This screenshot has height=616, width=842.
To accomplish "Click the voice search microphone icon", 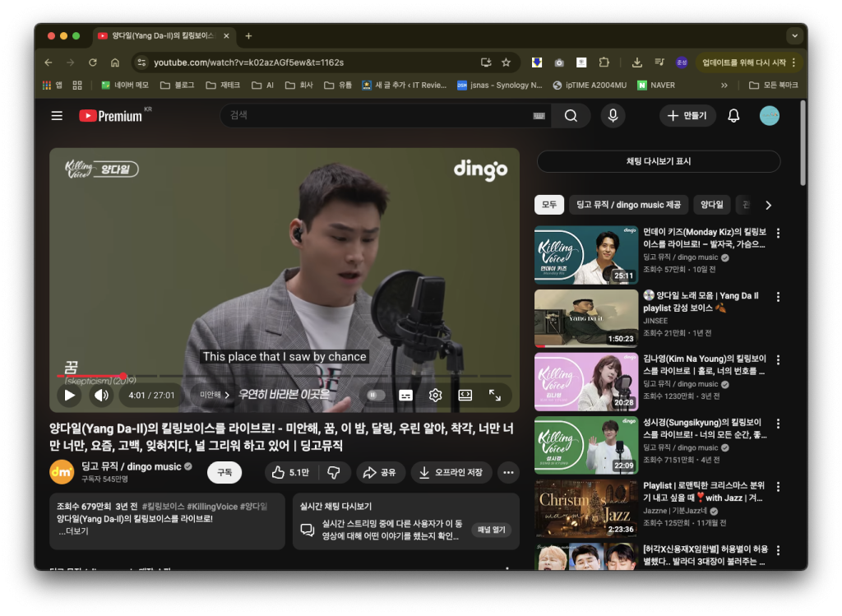I will (x=612, y=116).
